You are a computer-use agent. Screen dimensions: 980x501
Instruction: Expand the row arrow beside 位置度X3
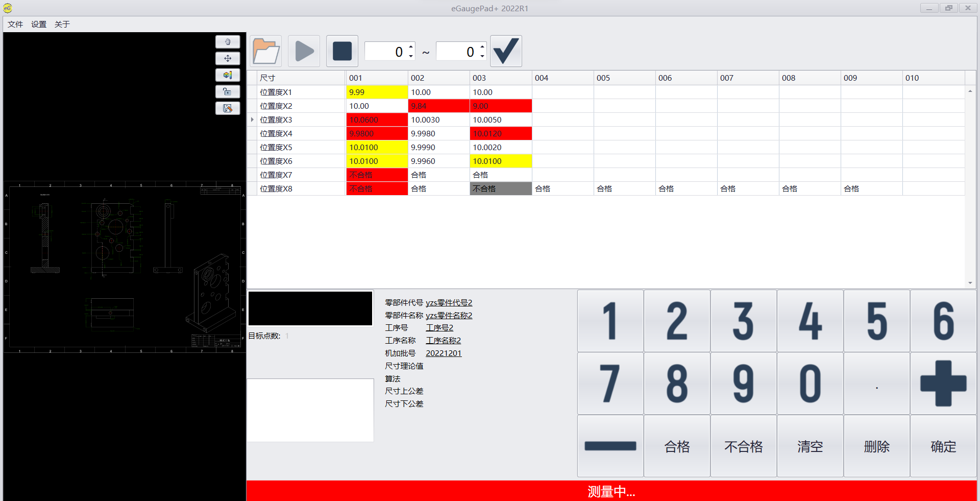click(x=252, y=120)
